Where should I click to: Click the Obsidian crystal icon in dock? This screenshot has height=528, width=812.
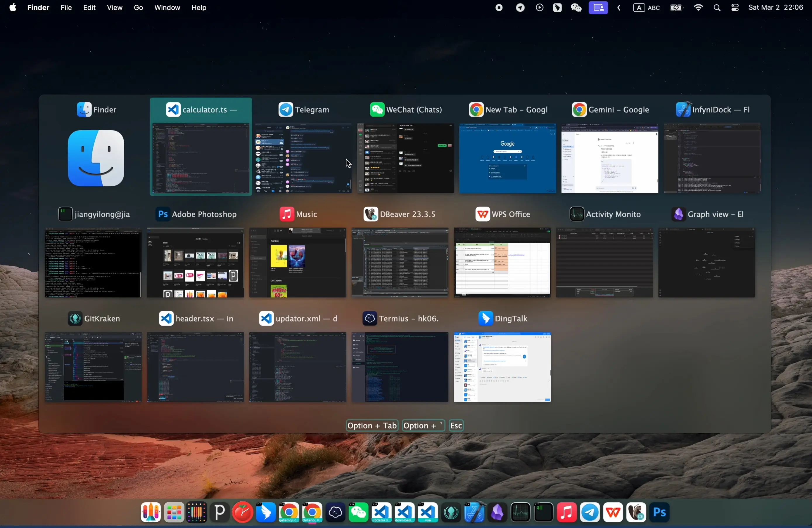(497, 512)
